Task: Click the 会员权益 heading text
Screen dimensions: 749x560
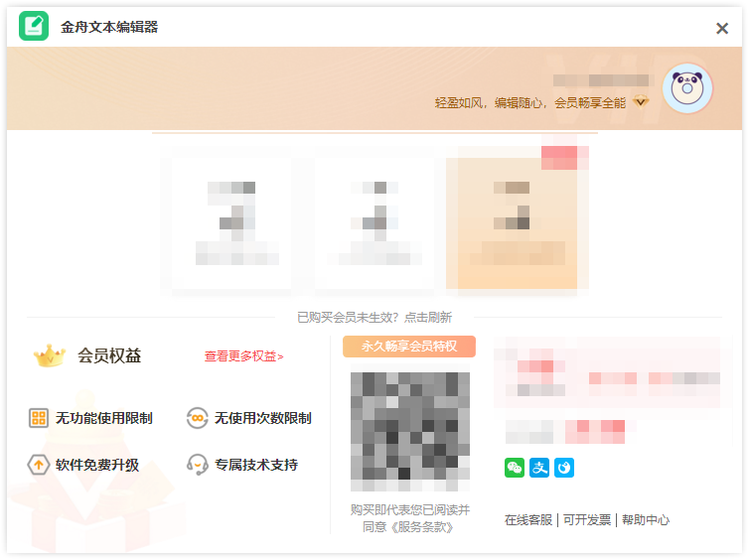Action: [109, 355]
